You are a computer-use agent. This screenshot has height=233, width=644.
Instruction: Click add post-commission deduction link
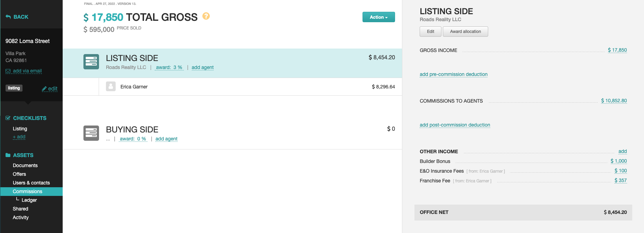point(455,125)
